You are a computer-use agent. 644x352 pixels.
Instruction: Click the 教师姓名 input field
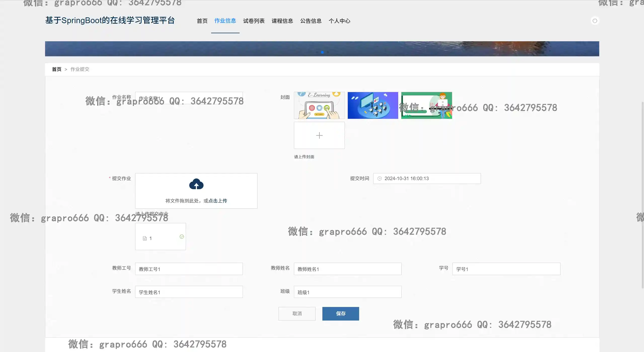point(347,269)
